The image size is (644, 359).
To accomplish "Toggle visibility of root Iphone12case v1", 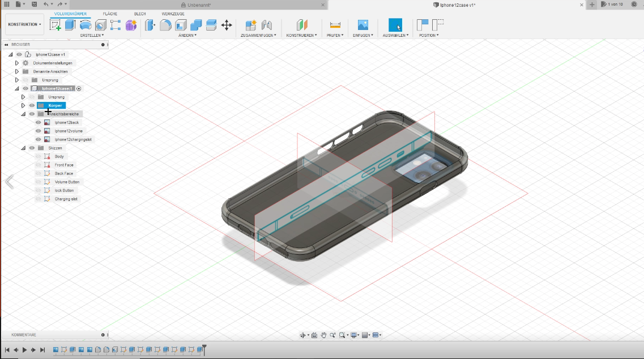I will [x=19, y=54].
